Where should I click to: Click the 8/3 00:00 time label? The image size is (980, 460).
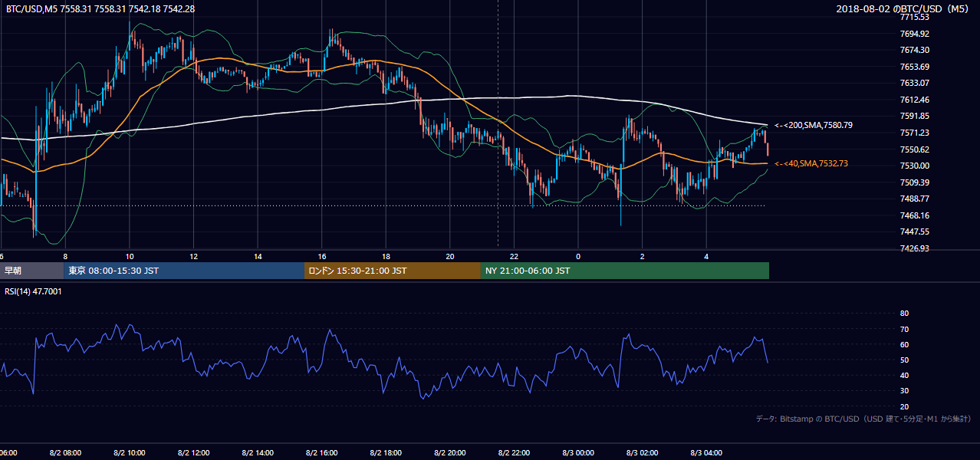pyautogui.click(x=578, y=453)
